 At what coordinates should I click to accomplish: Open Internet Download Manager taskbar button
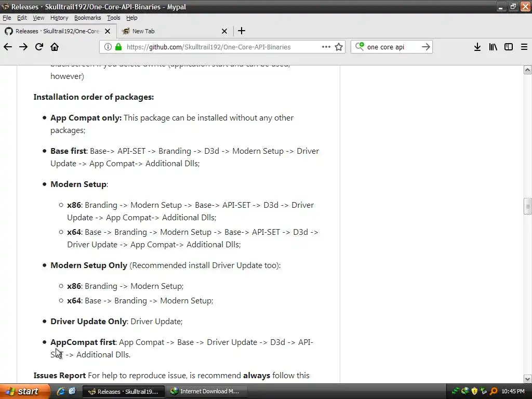coord(206,392)
